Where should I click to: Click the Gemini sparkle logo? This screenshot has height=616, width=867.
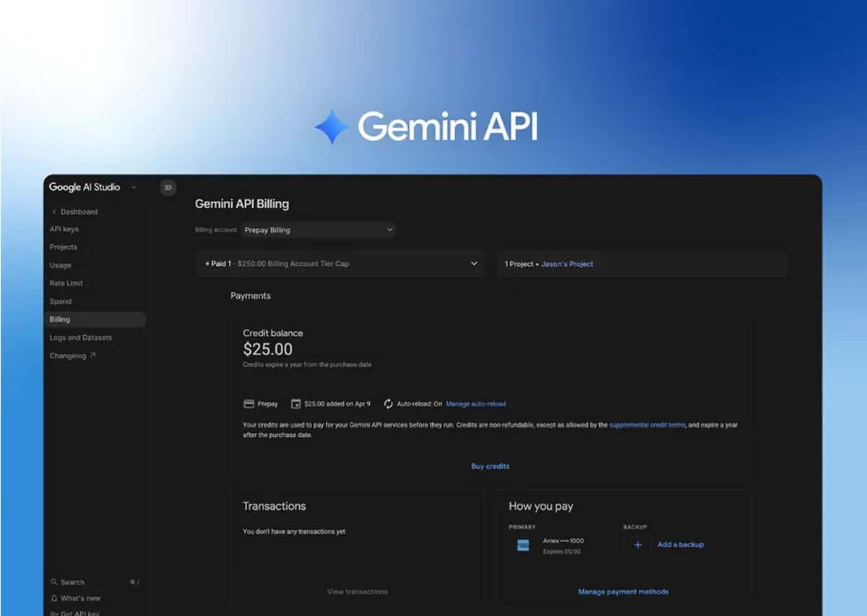332,125
